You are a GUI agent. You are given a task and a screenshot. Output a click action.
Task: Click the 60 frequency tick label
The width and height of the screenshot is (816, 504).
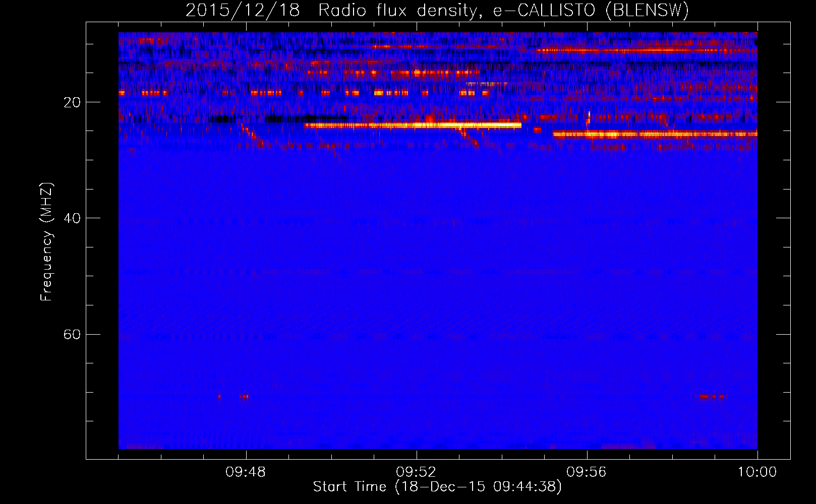(x=72, y=334)
